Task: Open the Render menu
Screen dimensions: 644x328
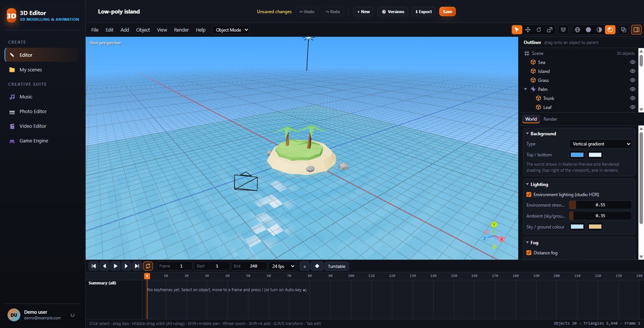Action: click(x=181, y=30)
